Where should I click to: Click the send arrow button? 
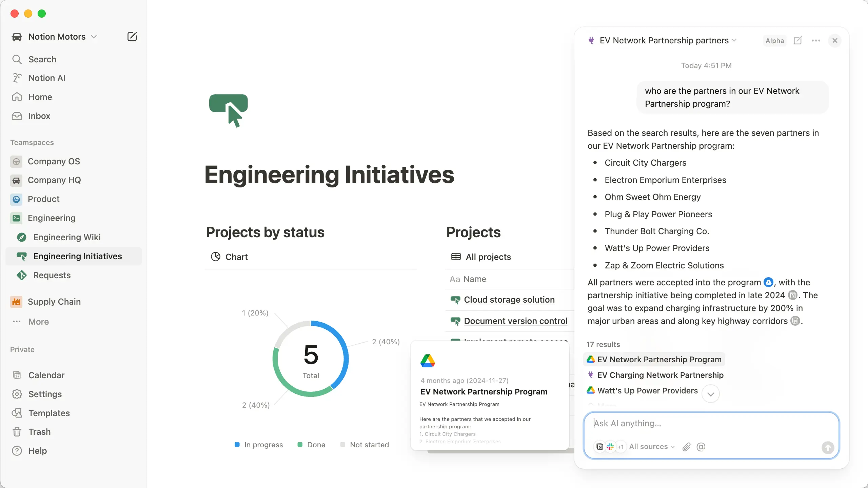click(828, 448)
